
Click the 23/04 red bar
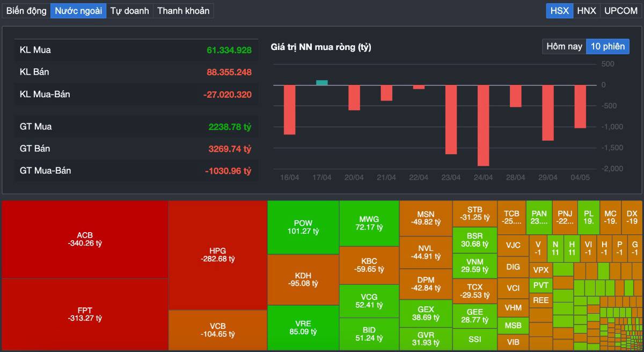click(x=451, y=119)
